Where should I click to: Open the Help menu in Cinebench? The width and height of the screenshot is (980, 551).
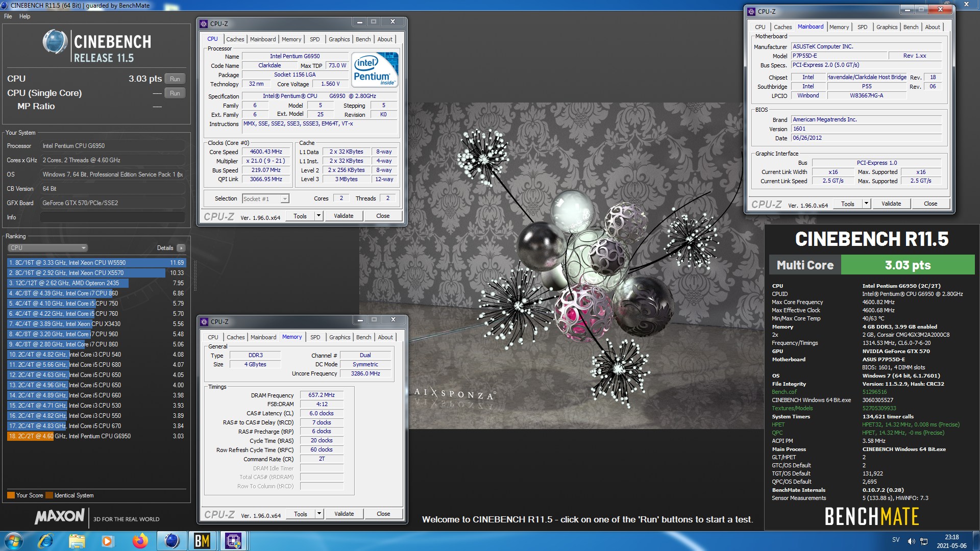coord(24,16)
